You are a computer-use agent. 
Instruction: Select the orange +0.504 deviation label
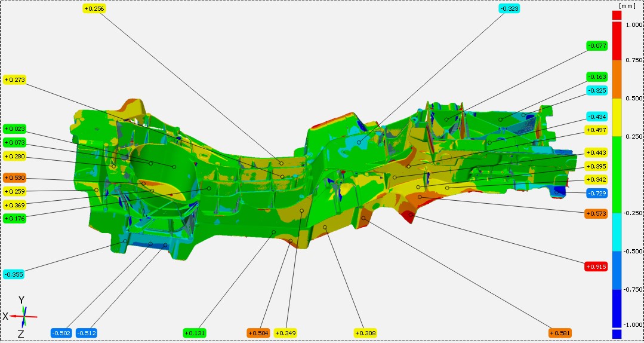(258, 333)
